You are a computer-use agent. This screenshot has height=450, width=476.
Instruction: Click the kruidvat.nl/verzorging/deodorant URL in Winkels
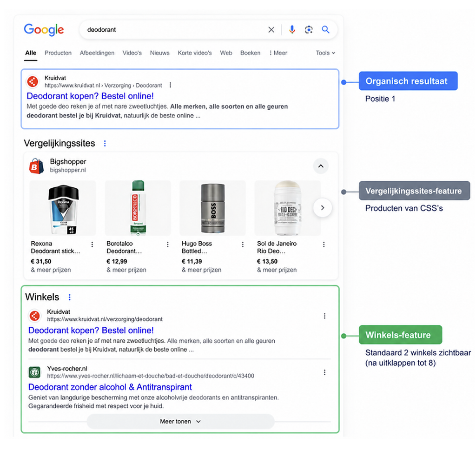[105, 319]
